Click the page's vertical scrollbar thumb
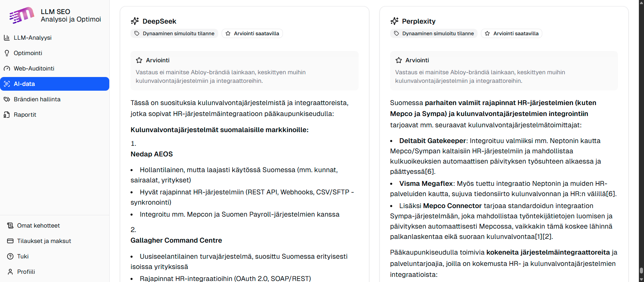Screen dimensions: 644x282 (641, 270)
